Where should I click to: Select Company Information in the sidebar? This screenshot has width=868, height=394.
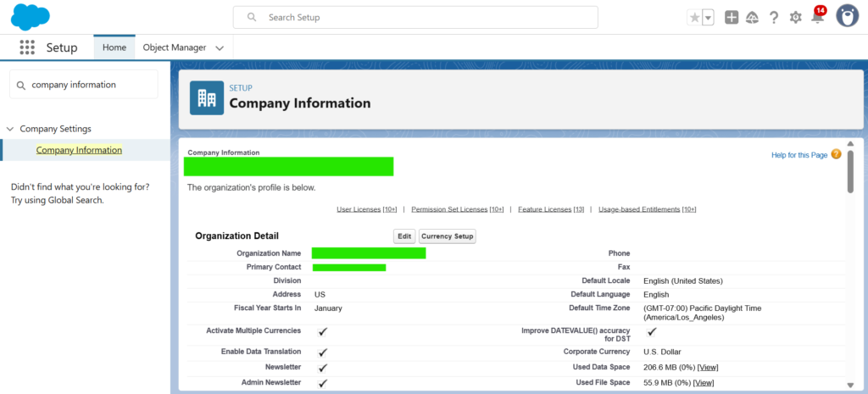(79, 150)
